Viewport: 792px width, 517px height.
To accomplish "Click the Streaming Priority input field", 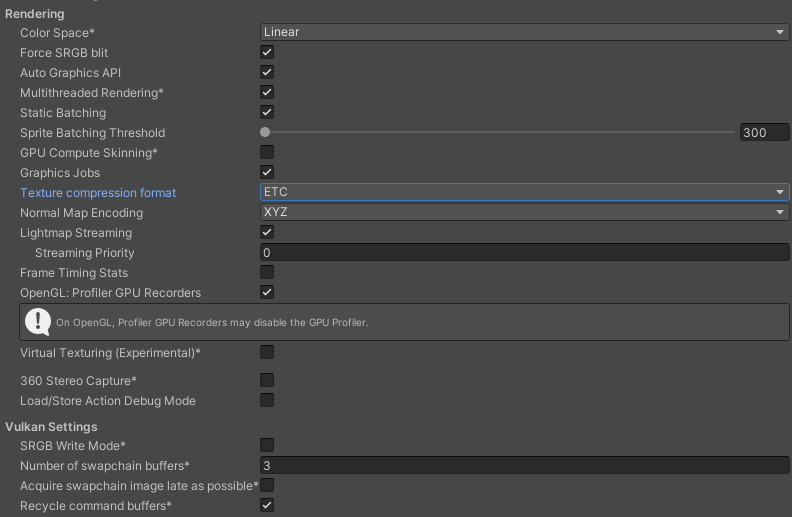I will 524,252.
